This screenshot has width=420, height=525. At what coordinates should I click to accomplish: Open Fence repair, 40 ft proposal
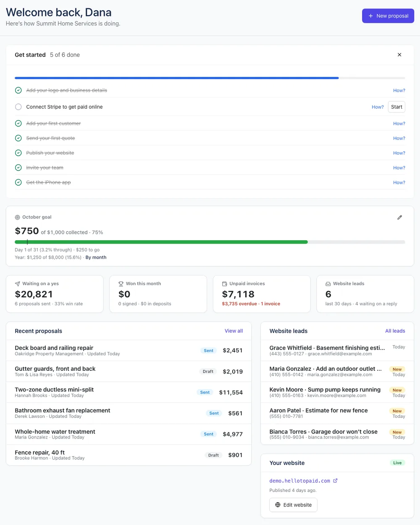[129, 455]
